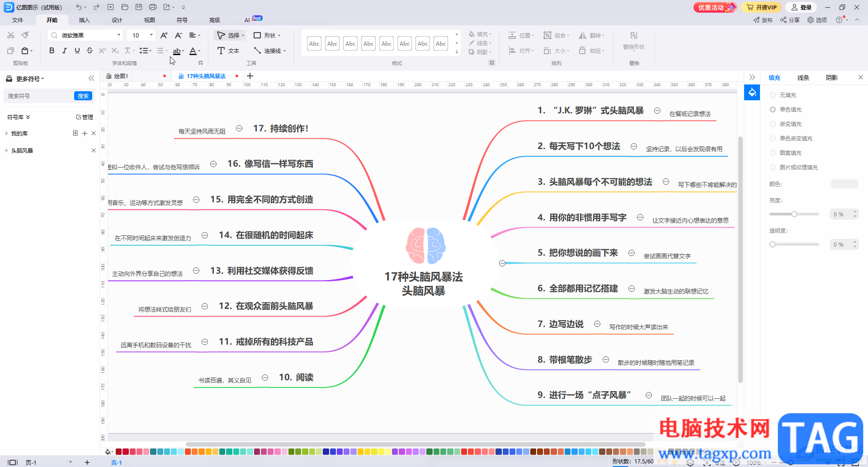
Task: Click the Open VIP button
Action: (x=761, y=7)
